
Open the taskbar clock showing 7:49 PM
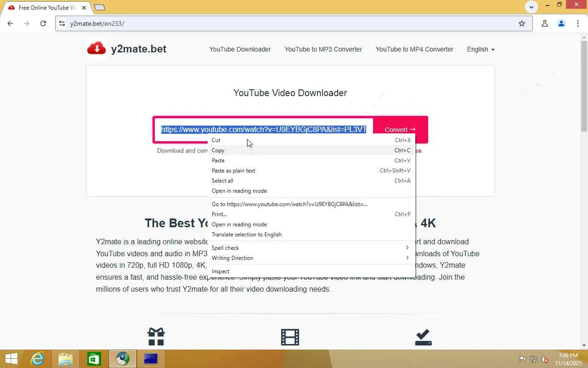click(x=568, y=359)
